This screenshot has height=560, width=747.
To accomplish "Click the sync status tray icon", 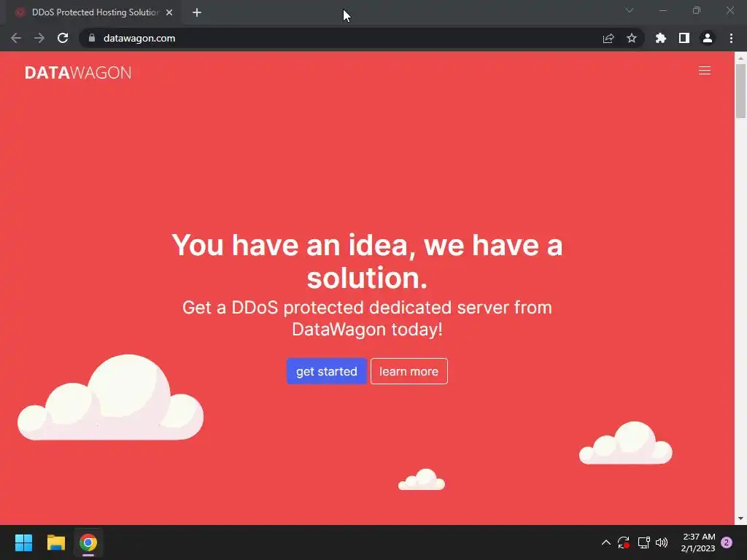I will pos(624,542).
